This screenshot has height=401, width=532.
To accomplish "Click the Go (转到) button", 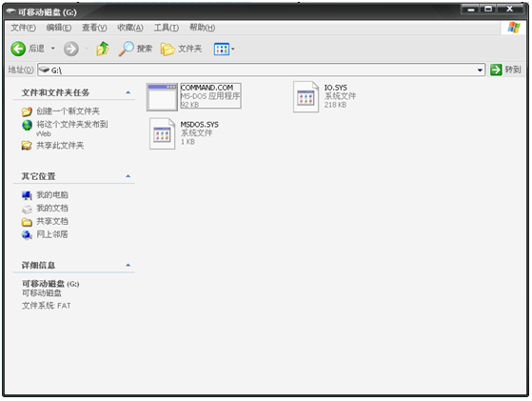I will click(505, 70).
